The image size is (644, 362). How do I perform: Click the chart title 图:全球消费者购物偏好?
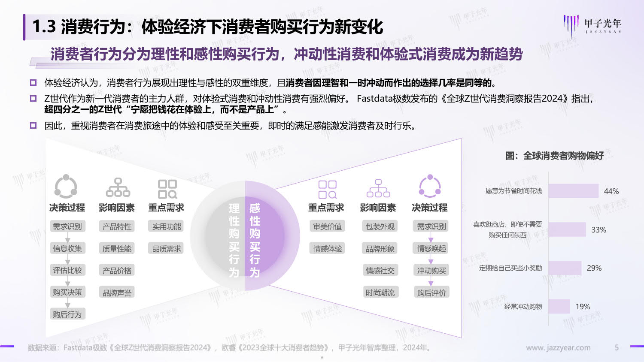point(555,156)
